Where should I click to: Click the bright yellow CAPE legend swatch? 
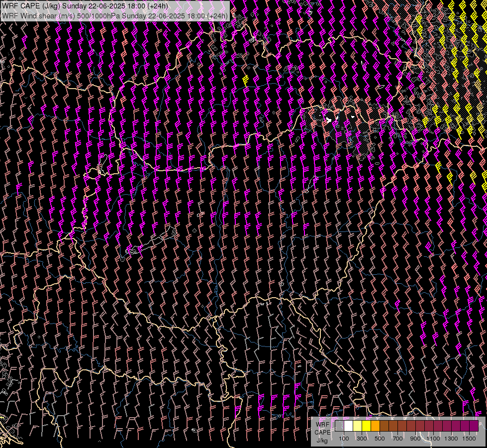(x=366, y=426)
